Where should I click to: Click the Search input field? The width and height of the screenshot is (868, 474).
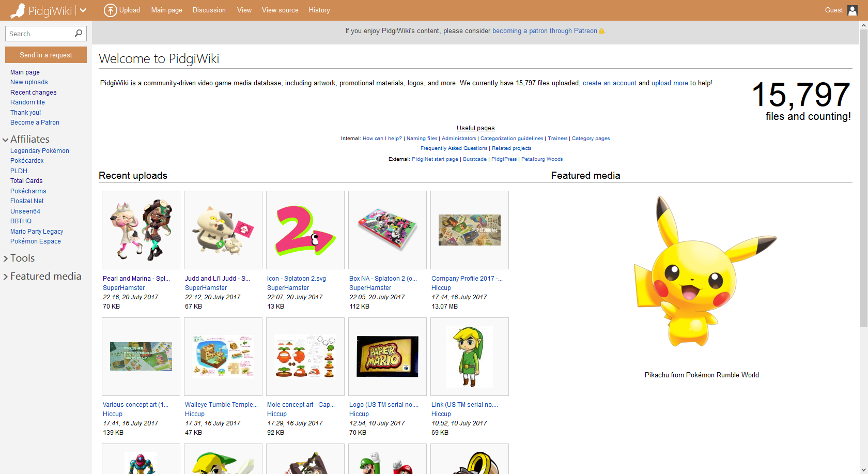tap(40, 34)
